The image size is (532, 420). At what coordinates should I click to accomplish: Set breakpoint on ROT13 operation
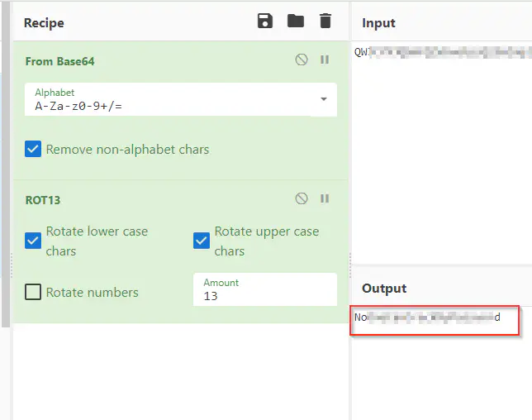click(325, 198)
